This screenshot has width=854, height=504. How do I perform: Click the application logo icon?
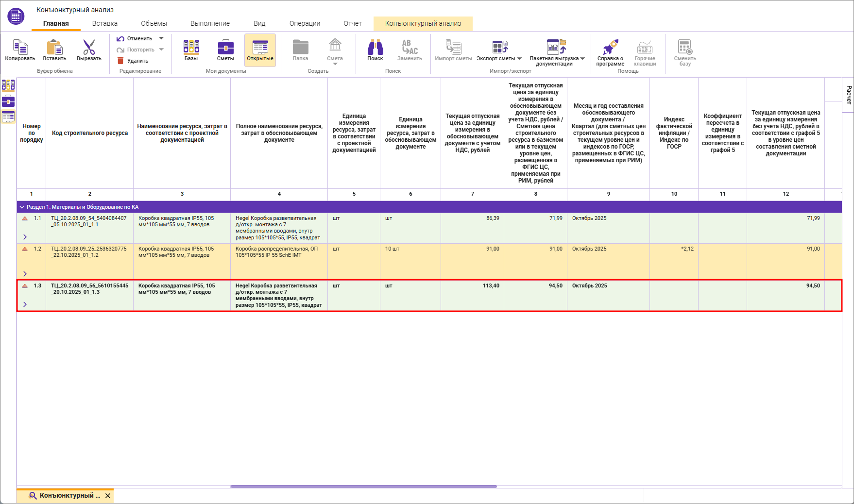(16, 16)
